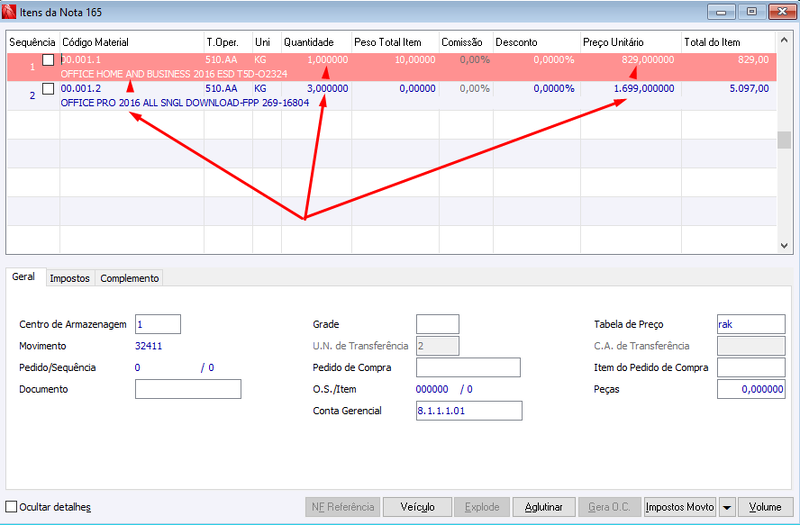Click quantity 3,000000 in row 2
This screenshot has height=525, width=800.
328,89
